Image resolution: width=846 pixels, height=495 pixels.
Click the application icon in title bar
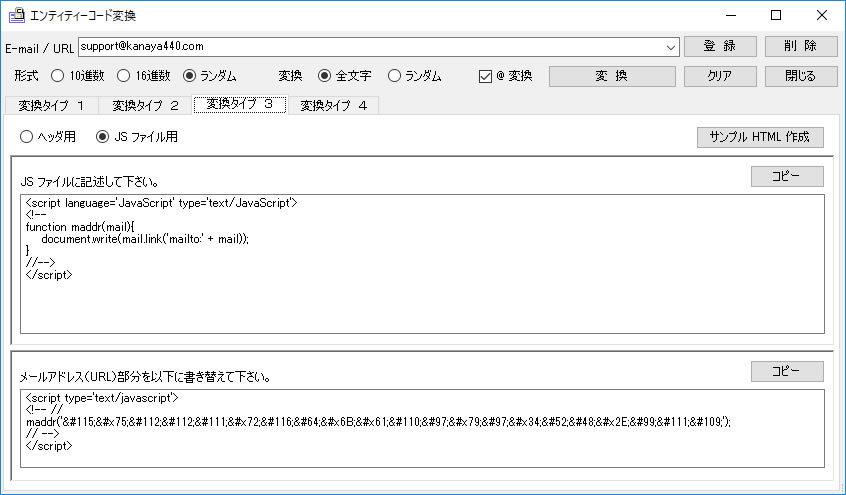point(16,15)
